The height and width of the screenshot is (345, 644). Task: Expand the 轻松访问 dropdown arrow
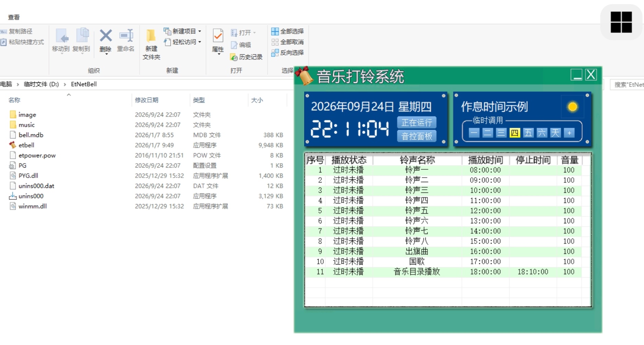(200, 42)
